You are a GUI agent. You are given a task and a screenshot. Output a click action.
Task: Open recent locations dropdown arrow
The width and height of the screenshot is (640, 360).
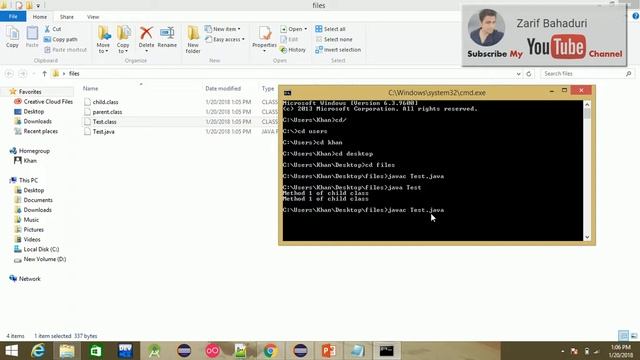click(34, 74)
